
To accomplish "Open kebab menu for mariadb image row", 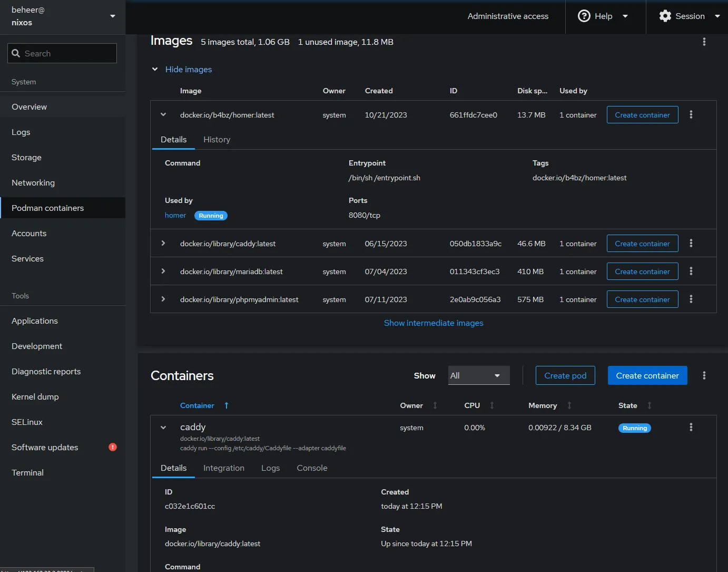I will point(691,272).
